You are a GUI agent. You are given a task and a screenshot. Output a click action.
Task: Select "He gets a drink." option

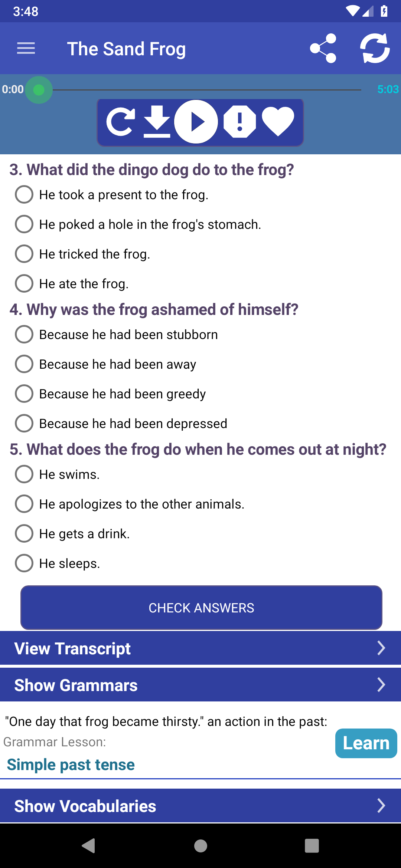[72, 534]
